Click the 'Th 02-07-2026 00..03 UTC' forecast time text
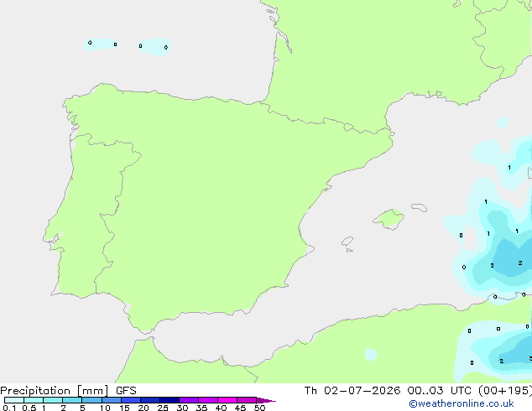The width and height of the screenshot is (532, 411). [389, 391]
